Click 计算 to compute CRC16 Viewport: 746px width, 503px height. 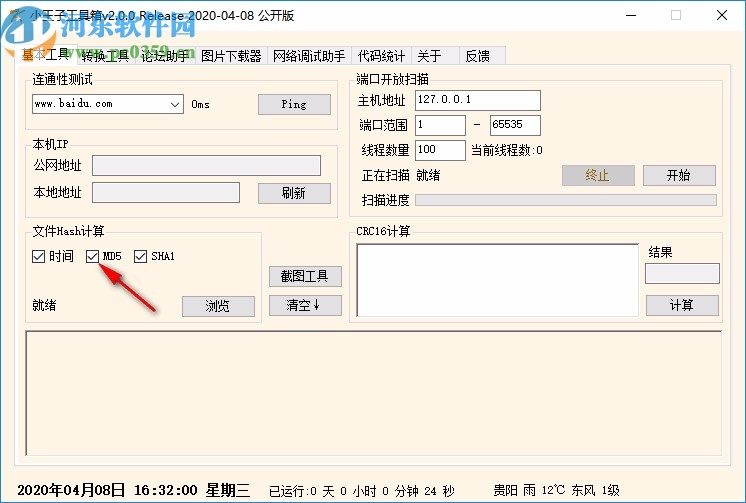click(x=682, y=306)
